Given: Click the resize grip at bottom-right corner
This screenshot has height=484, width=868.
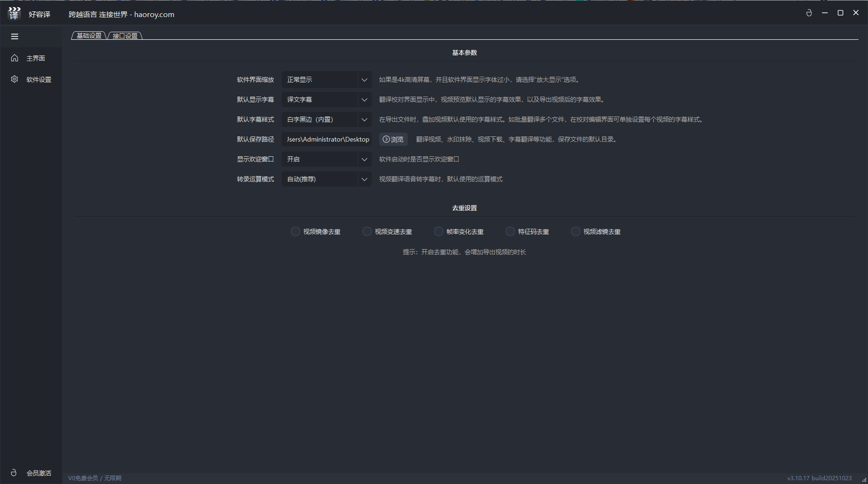Looking at the screenshot, I should click(x=864, y=480).
